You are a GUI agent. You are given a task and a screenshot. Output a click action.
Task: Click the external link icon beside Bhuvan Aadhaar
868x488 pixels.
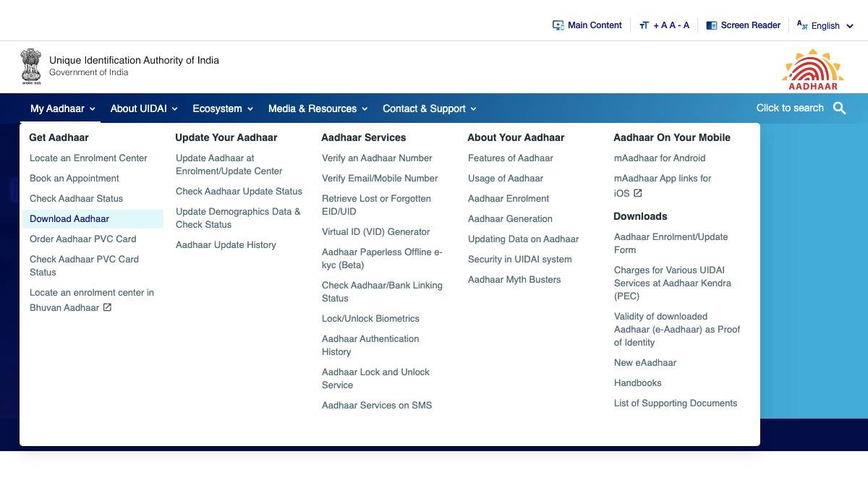tap(107, 307)
